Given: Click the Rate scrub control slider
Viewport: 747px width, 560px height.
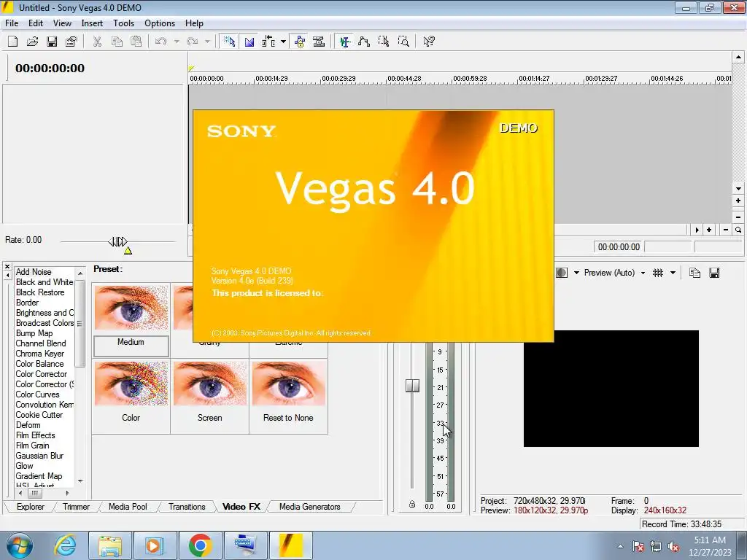Looking at the screenshot, I should (x=117, y=242).
